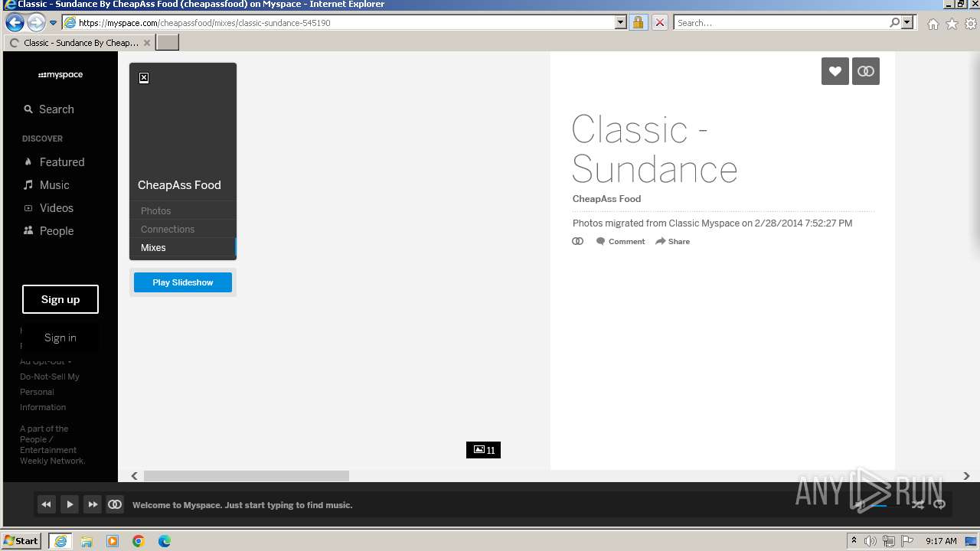This screenshot has width=980, height=551.
Task: Click the IE Home icon
Action: pos(933,24)
